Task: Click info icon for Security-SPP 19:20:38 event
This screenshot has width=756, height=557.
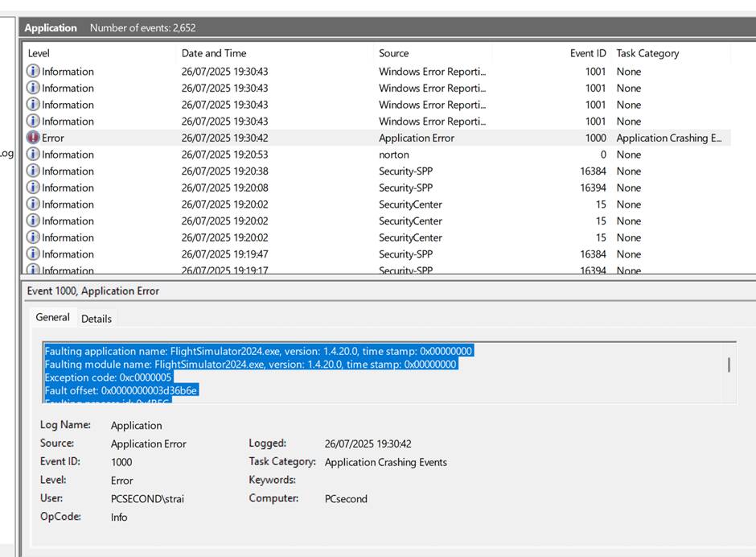Action: pos(33,171)
